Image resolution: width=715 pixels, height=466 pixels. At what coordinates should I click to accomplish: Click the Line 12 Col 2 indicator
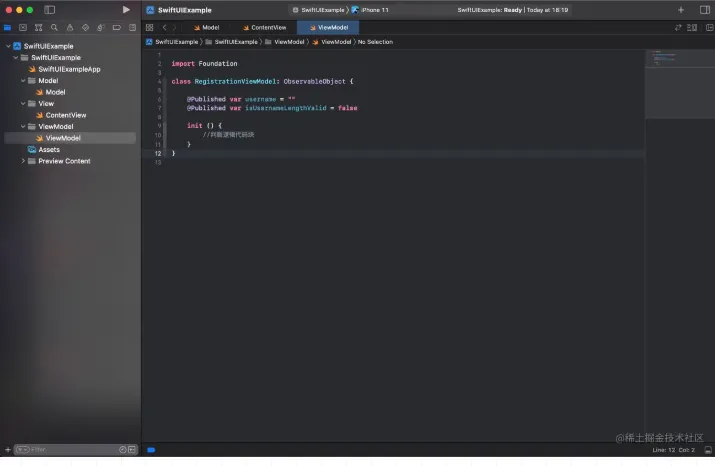[x=674, y=450]
